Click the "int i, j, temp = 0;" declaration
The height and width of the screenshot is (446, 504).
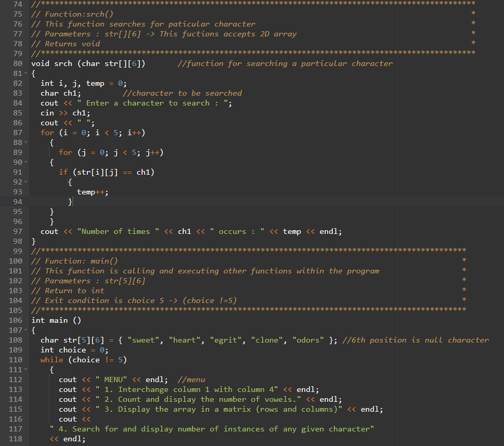coord(84,84)
